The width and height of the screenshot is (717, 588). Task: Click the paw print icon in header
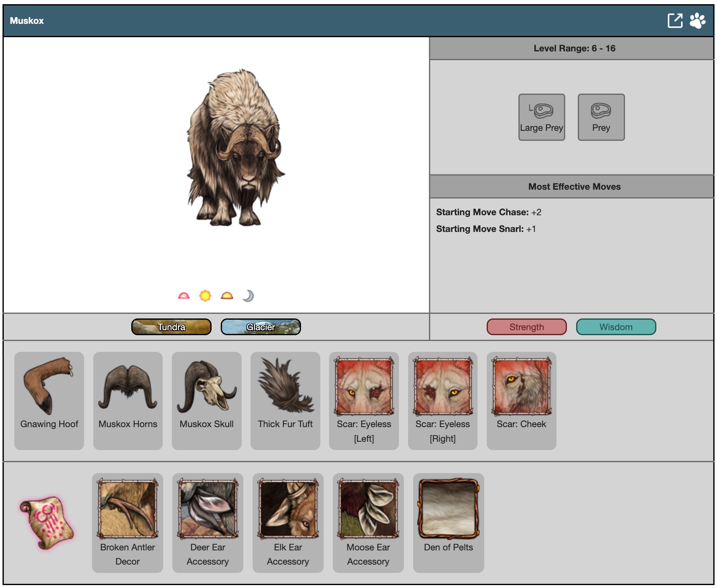coord(697,20)
